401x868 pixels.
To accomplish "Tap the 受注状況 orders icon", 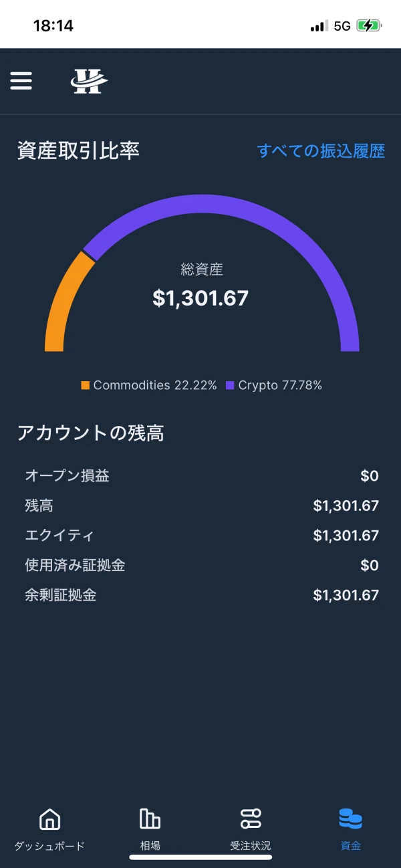I will point(249,819).
